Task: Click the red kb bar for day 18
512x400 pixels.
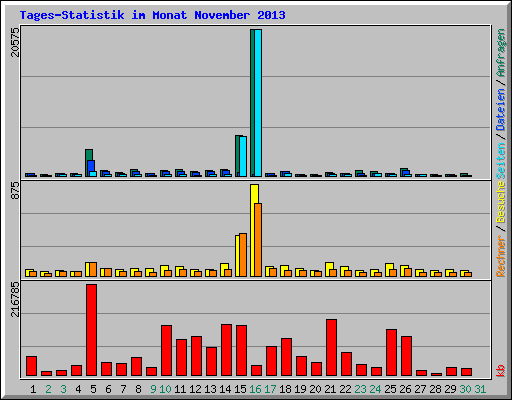Action: (x=287, y=357)
